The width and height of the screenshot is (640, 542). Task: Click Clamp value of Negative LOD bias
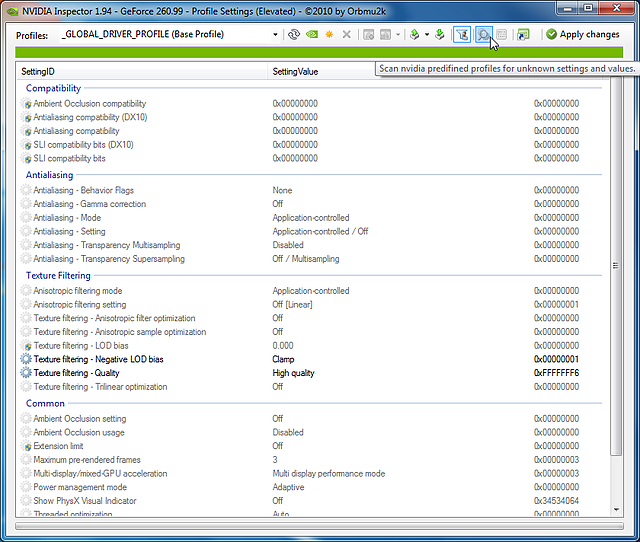283,359
